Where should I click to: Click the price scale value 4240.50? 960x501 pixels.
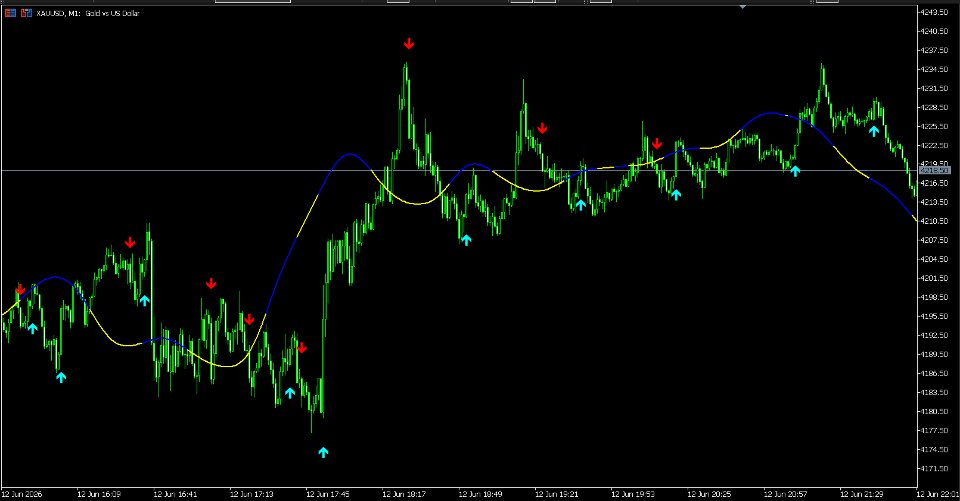point(935,31)
